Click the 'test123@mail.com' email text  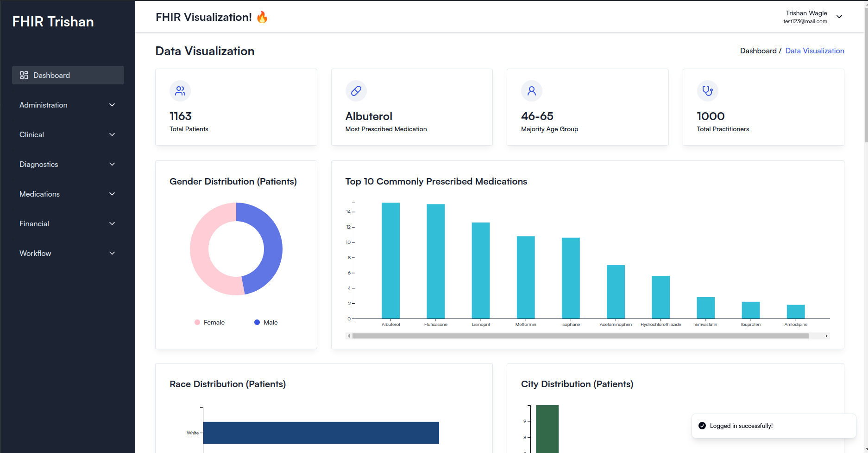805,21
